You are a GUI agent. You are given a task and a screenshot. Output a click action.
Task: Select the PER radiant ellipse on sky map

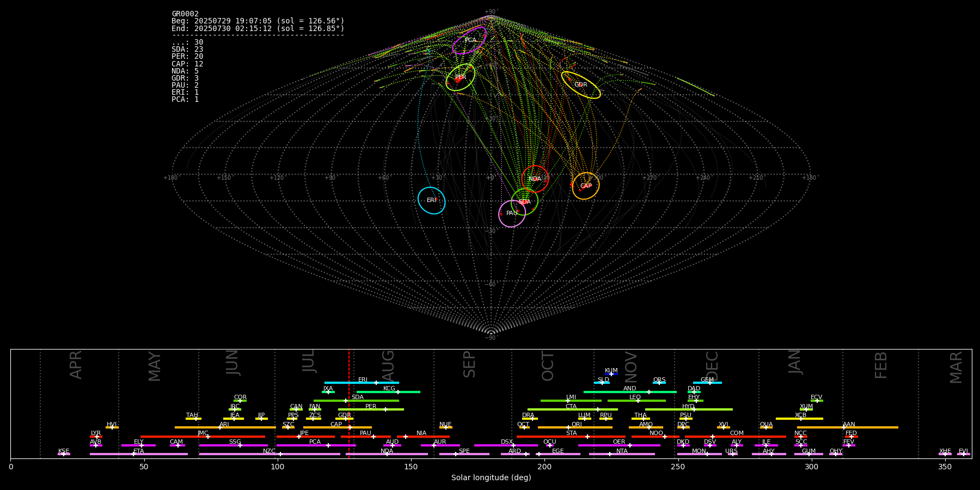click(x=460, y=77)
